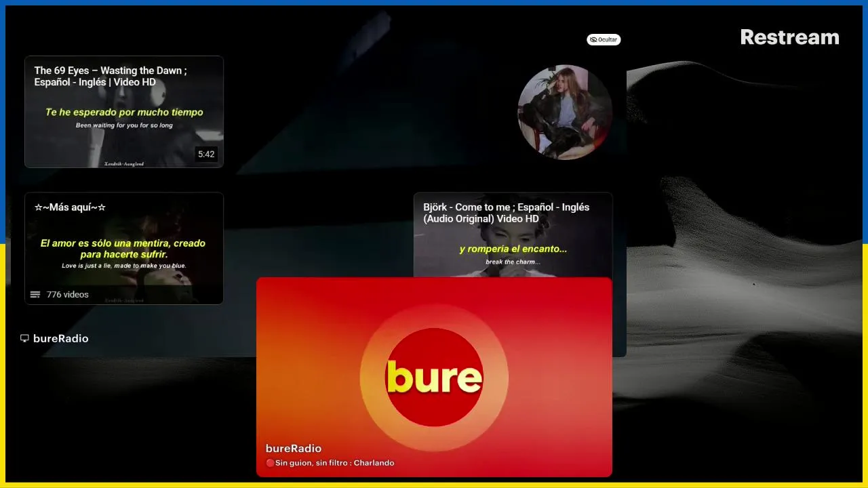868x488 pixels.
Task: Click the playlist icon beside 776 videos
Action: coord(35,294)
